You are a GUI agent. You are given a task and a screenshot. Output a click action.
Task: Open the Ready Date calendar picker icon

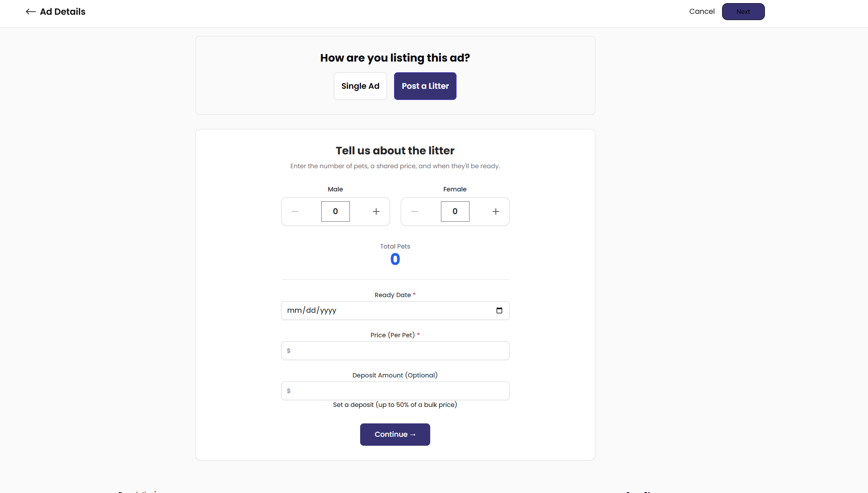click(499, 311)
